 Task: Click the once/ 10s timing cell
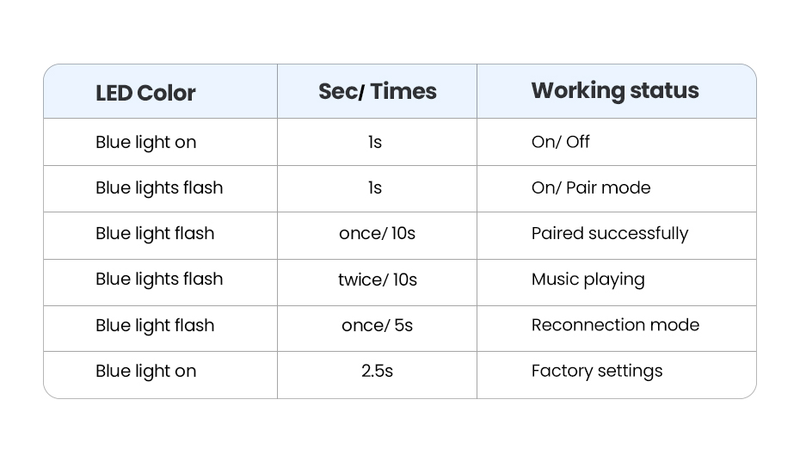(x=376, y=234)
